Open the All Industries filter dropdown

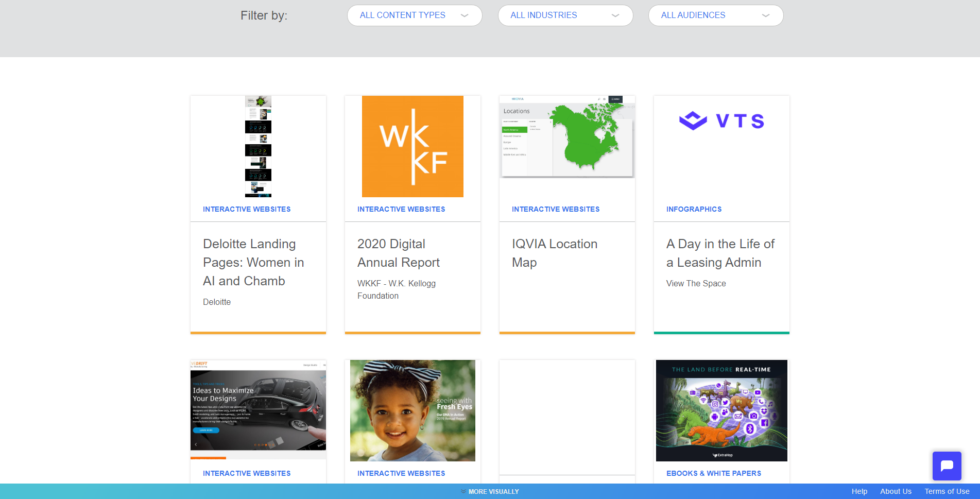coord(565,15)
